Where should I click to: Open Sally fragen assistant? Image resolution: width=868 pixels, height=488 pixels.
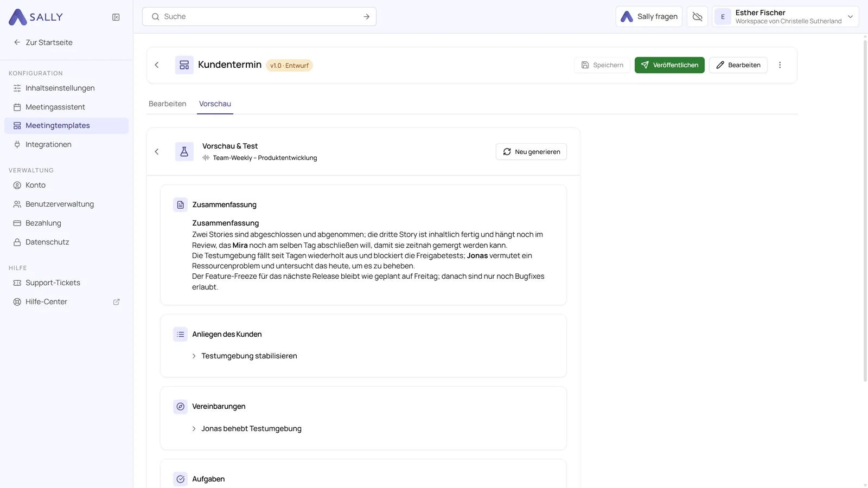point(649,16)
